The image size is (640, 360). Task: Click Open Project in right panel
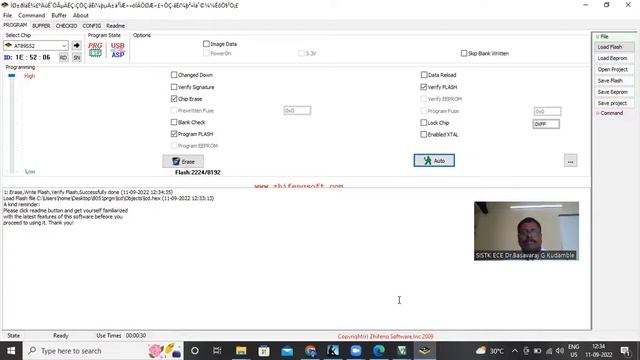pos(614,69)
